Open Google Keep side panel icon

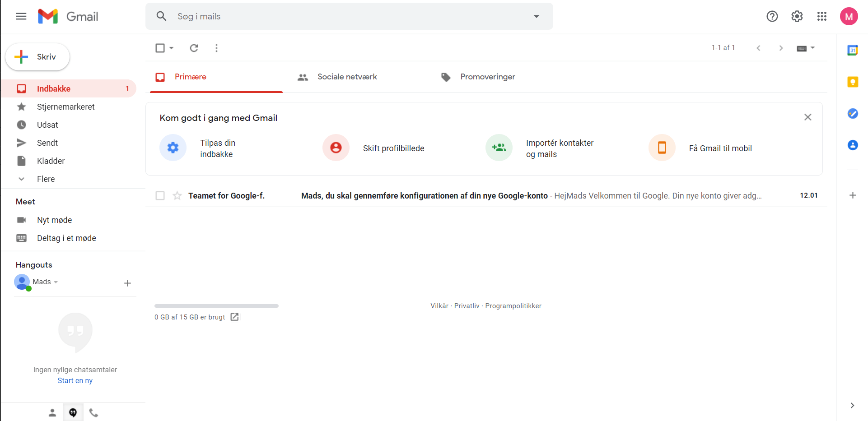click(852, 82)
